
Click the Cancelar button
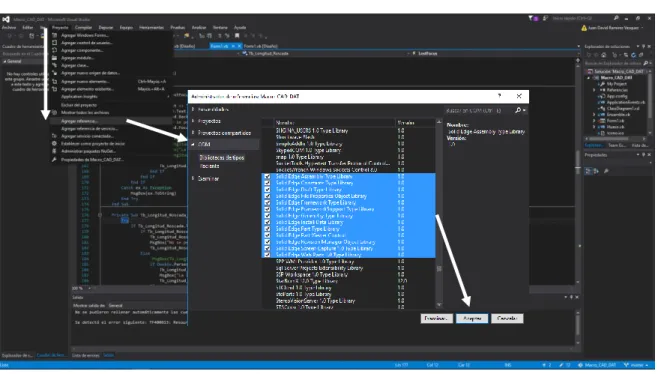(507, 319)
